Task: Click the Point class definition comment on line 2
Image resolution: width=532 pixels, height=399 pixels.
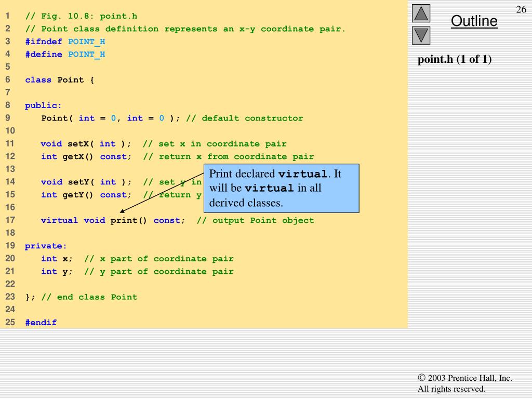Action: pyautogui.click(x=185, y=29)
